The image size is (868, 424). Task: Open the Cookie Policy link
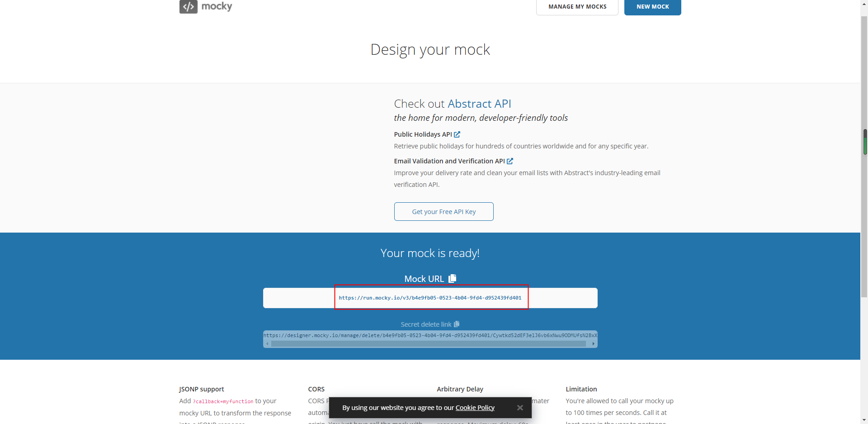click(x=475, y=408)
